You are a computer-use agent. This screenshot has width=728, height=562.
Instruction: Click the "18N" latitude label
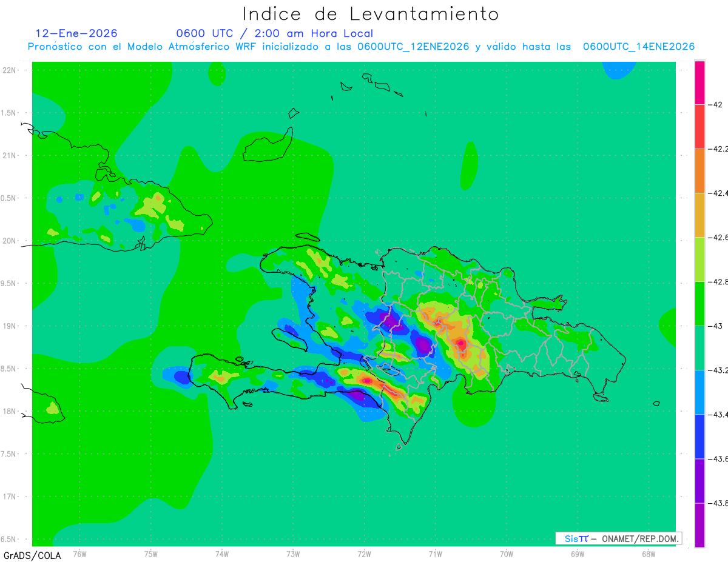pyautogui.click(x=10, y=411)
